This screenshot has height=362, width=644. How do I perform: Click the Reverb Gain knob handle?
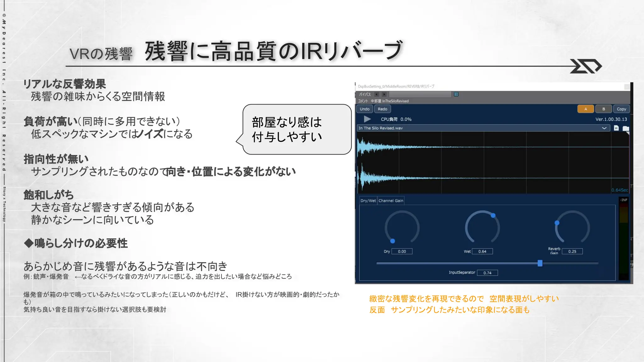[x=557, y=223]
